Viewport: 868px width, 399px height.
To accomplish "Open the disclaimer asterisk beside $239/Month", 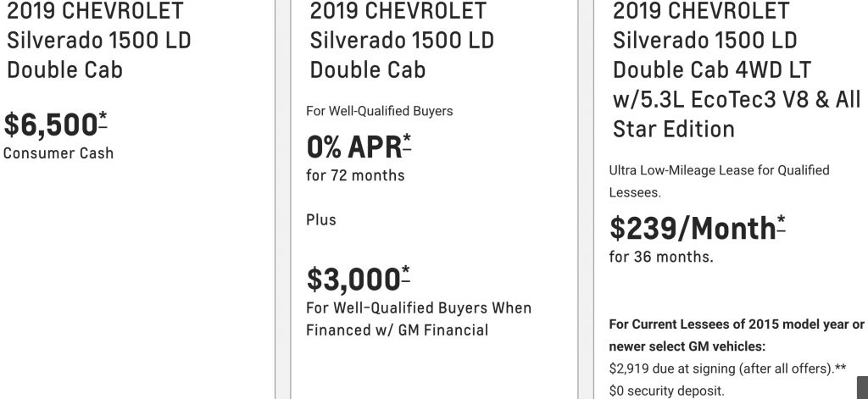I will click(x=781, y=224).
